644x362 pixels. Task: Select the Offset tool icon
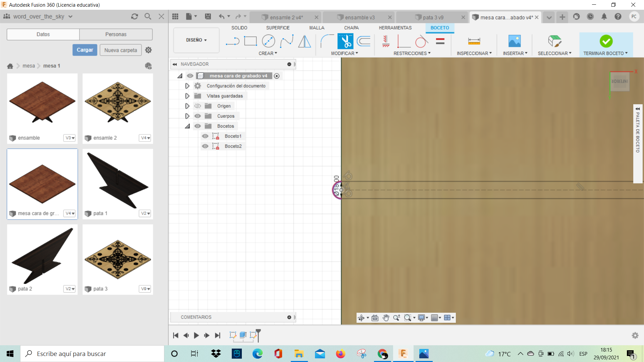coord(364,41)
